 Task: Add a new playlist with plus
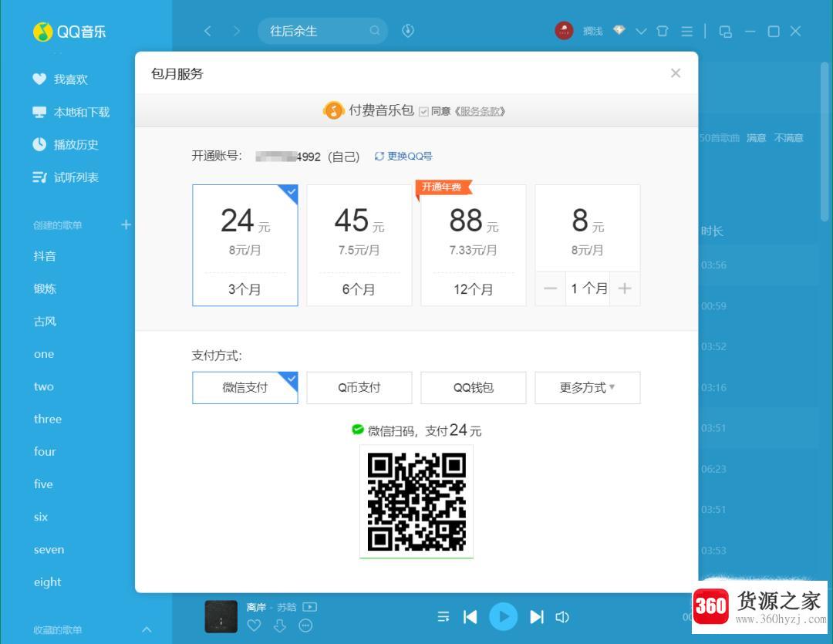126,224
